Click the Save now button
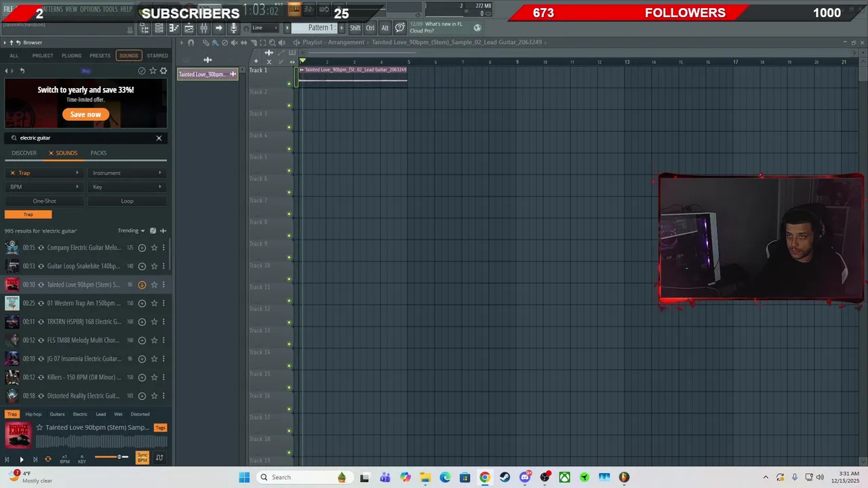 [x=85, y=115]
